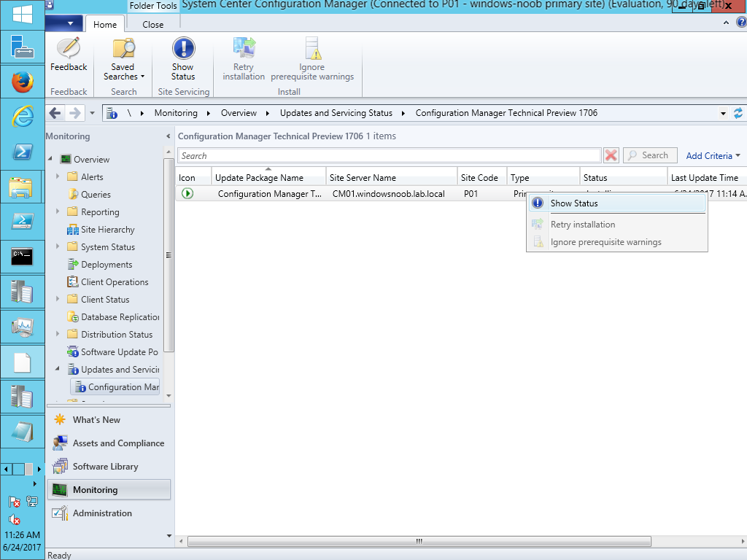Launch Internet Explorer from the taskbar
Viewport: 747px width, 560px height.
tap(23, 117)
